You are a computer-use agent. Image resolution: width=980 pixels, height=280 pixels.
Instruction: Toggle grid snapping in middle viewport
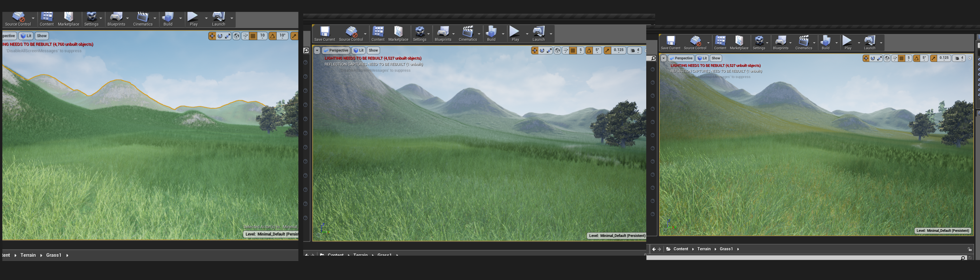(573, 50)
